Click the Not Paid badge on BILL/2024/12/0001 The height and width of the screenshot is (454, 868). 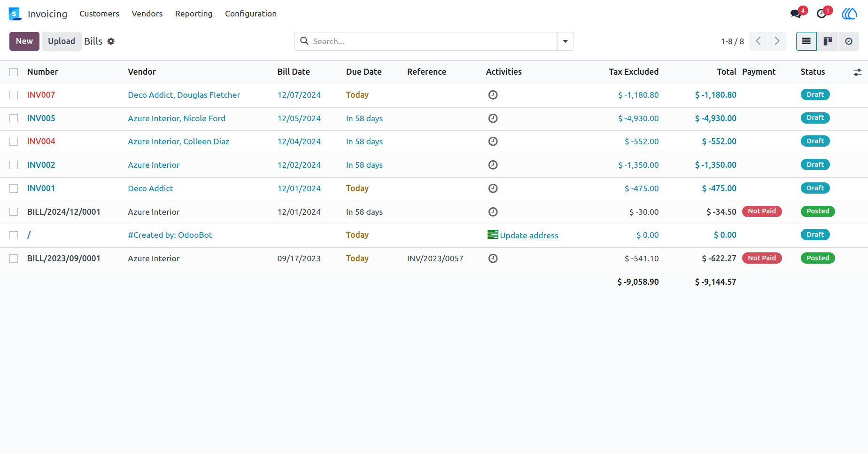coord(762,211)
